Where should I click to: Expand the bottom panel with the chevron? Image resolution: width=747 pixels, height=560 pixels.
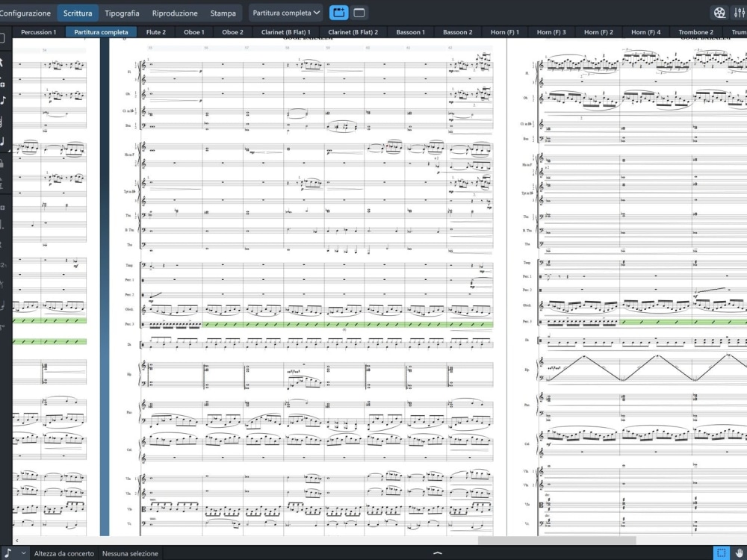tap(437, 553)
